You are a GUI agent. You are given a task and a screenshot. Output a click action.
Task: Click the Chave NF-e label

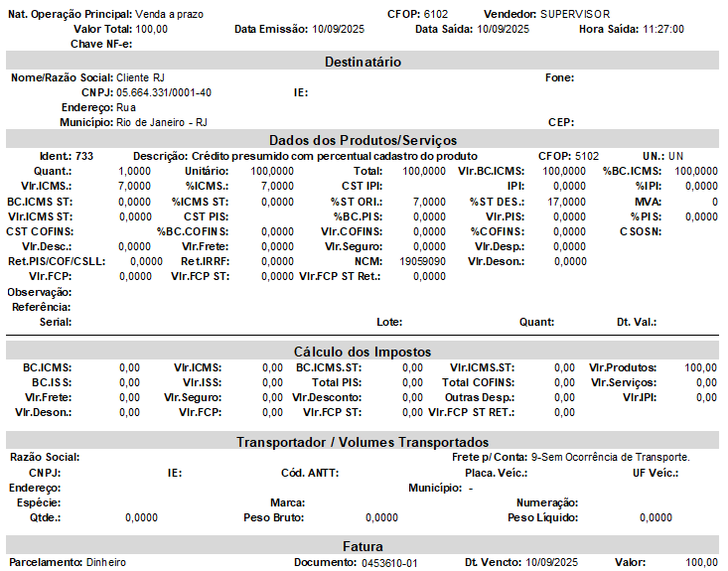pyautogui.click(x=102, y=45)
